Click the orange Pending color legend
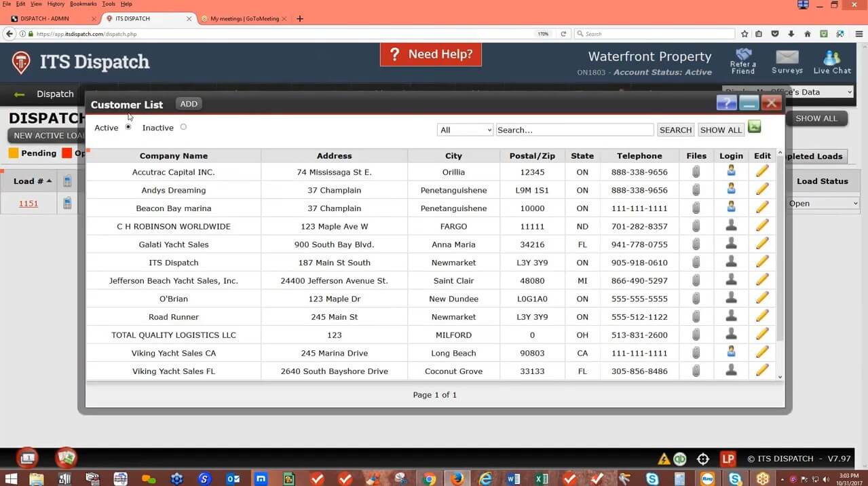 pos(13,153)
